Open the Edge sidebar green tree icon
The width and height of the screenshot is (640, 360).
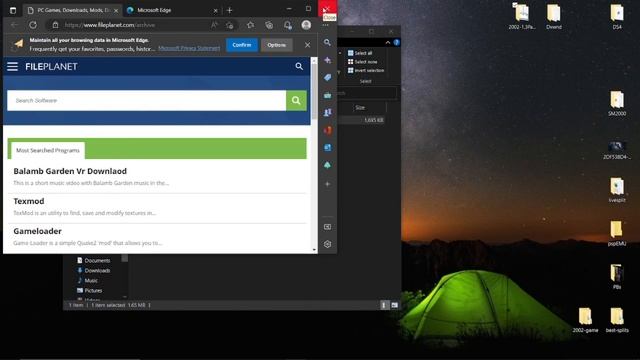tap(327, 165)
